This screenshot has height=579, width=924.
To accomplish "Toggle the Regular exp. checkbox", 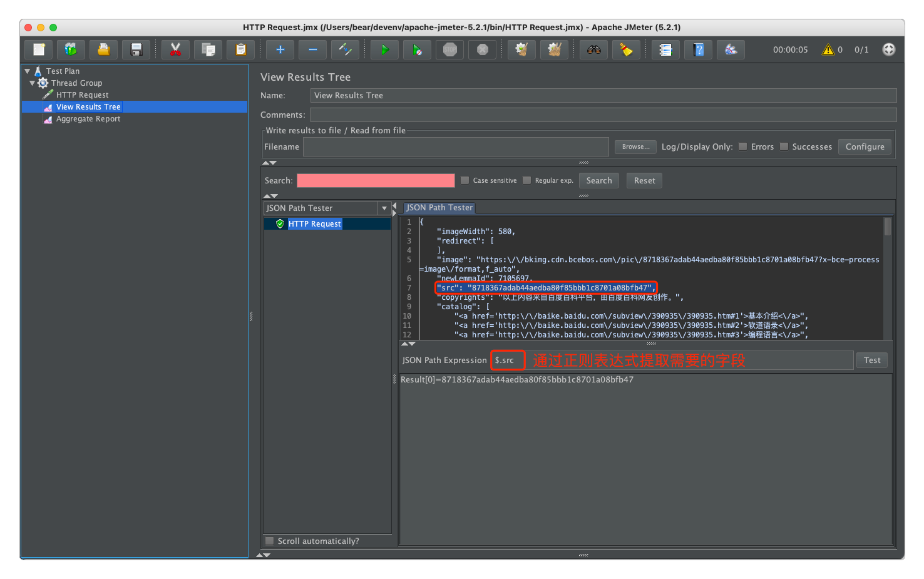I will [527, 180].
